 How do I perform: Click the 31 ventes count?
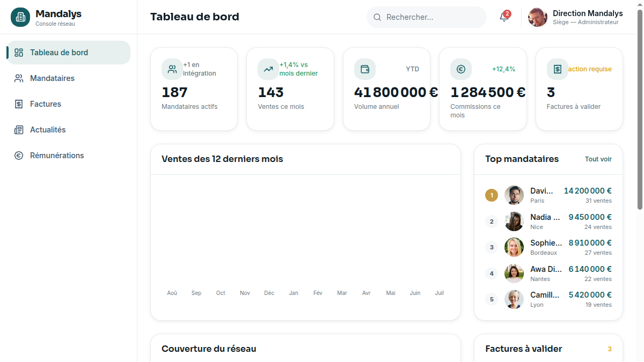[x=598, y=201]
